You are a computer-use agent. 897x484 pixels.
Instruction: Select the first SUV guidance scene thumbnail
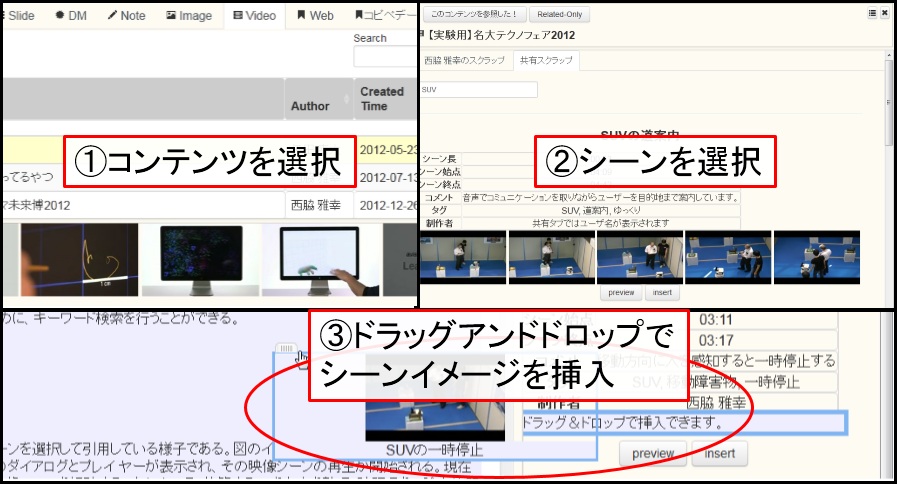[463, 257]
